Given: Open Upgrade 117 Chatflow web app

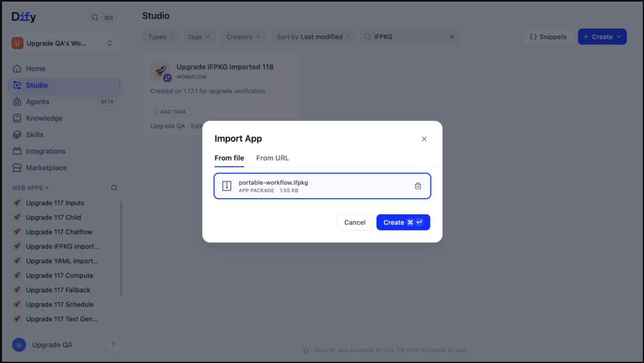Looking at the screenshot, I should coord(64,232).
